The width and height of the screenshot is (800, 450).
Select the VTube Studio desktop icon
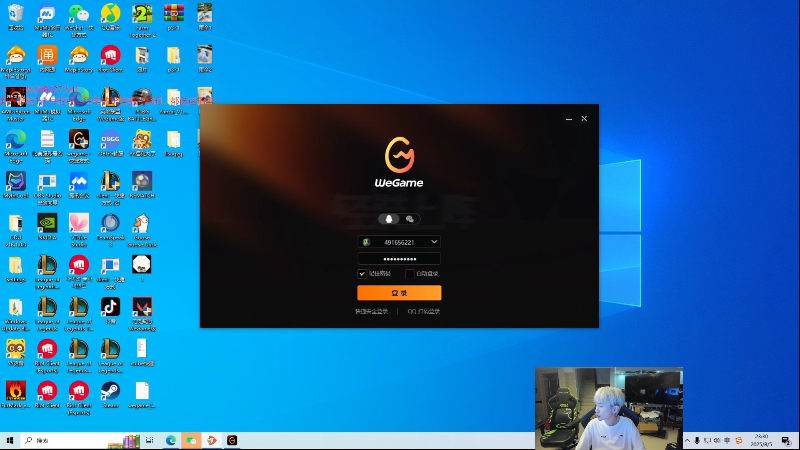(79, 230)
